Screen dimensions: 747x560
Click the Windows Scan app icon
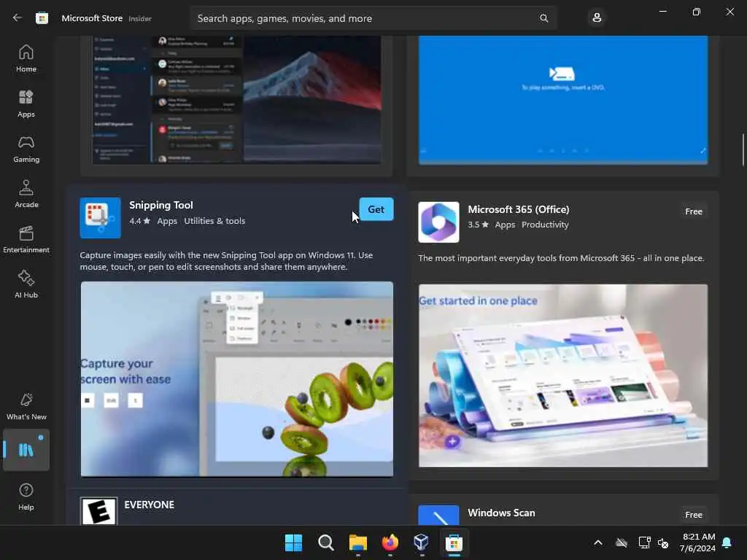pos(438,516)
